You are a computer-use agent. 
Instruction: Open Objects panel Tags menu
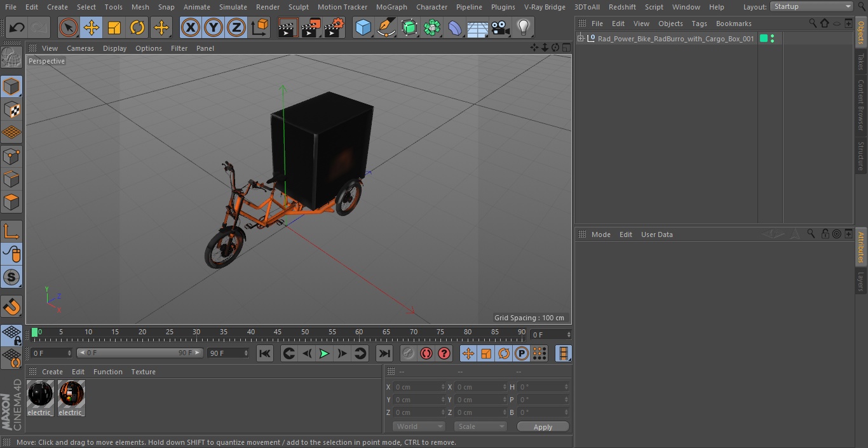pos(699,24)
